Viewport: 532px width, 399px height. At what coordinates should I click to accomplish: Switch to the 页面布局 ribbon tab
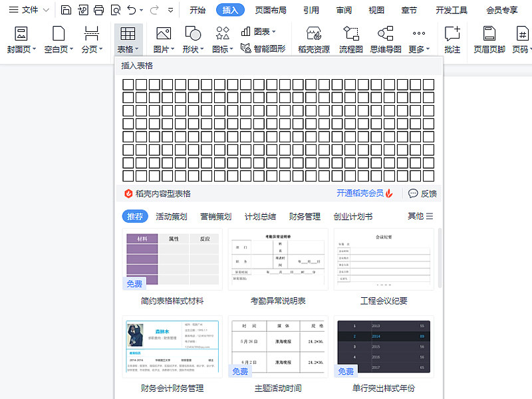(271, 10)
